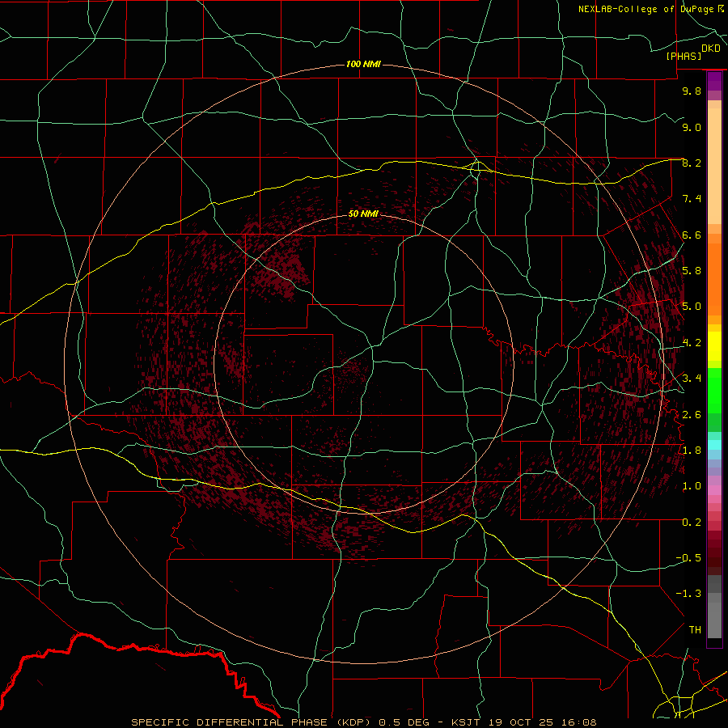Click the 100 NMI range ring label
Image resolution: width=728 pixels, height=728 pixels.
point(363,64)
